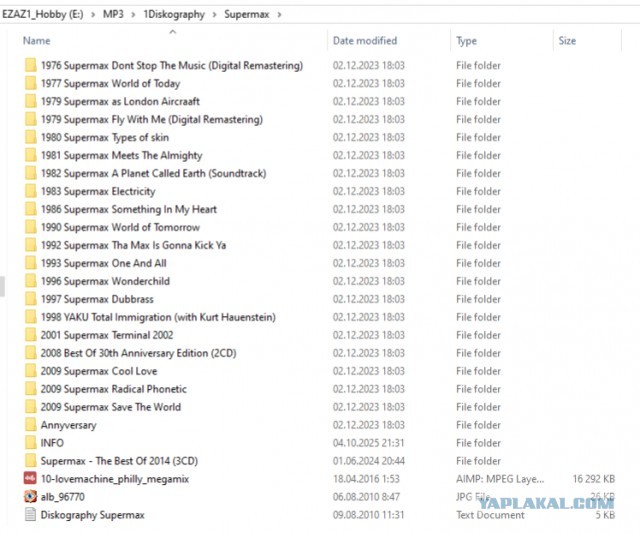Image resolution: width=640 pixels, height=533 pixels.
Task: Click folder icon of 1981 Supermax Meets The Almighty
Action: pyautogui.click(x=31, y=155)
